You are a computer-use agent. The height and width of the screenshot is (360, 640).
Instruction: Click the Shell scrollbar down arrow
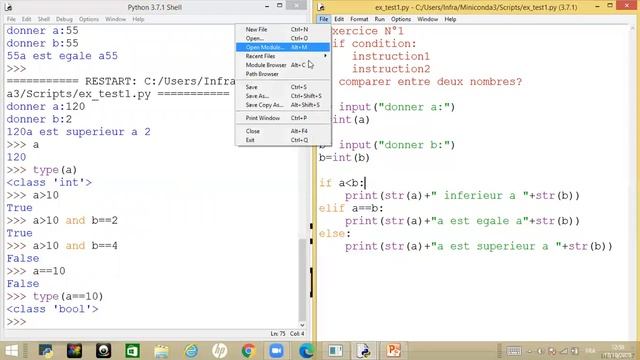(x=302, y=325)
